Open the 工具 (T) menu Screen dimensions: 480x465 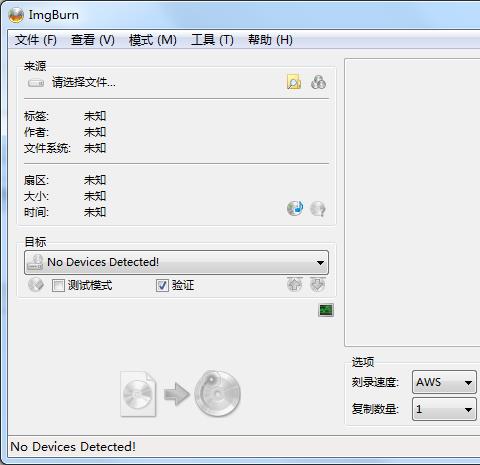[x=212, y=40]
